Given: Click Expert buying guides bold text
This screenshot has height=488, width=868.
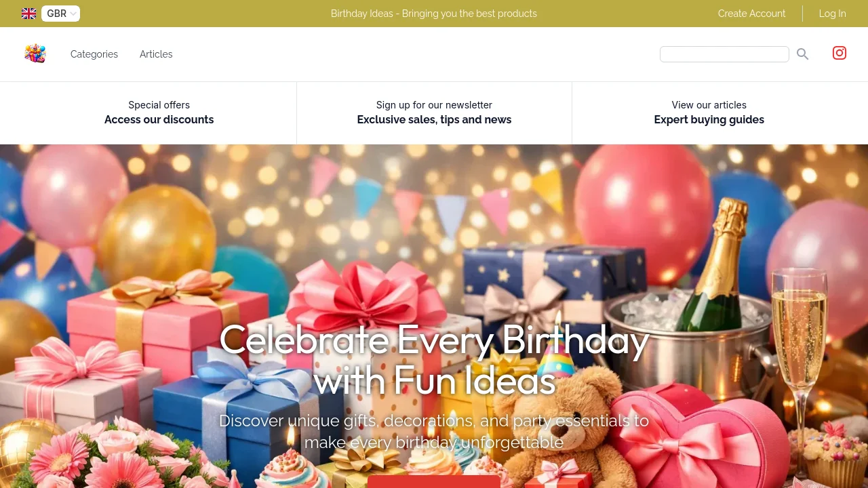Looking at the screenshot, I should (x=709, y=120).
